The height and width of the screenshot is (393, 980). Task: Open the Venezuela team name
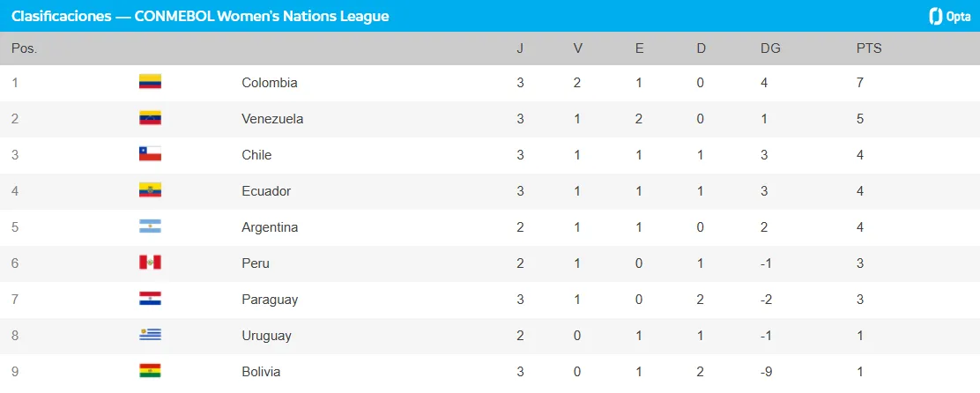(272, 119)
